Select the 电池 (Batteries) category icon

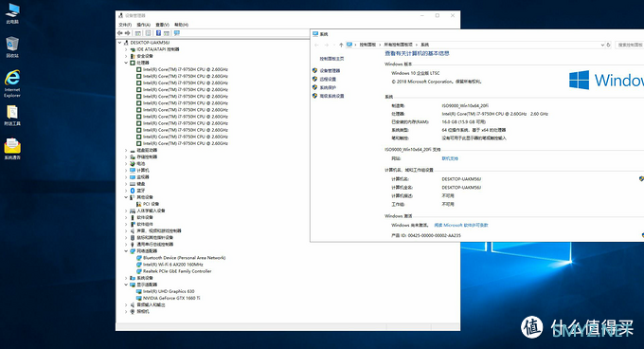(133, 164)
